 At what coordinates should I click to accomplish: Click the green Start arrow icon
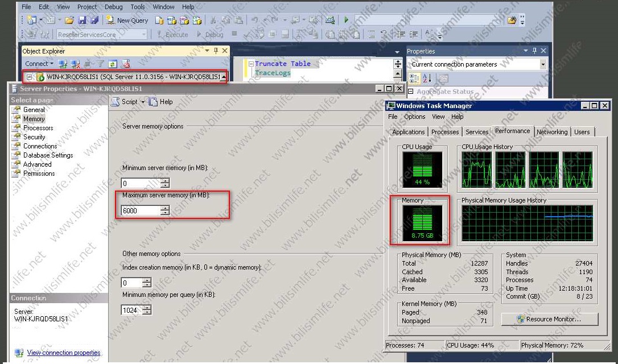pos(346,20)
